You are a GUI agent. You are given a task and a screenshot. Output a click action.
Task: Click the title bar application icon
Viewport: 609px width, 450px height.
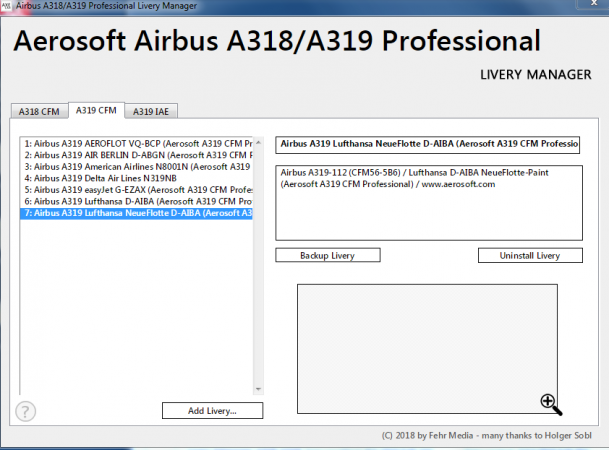6,5
